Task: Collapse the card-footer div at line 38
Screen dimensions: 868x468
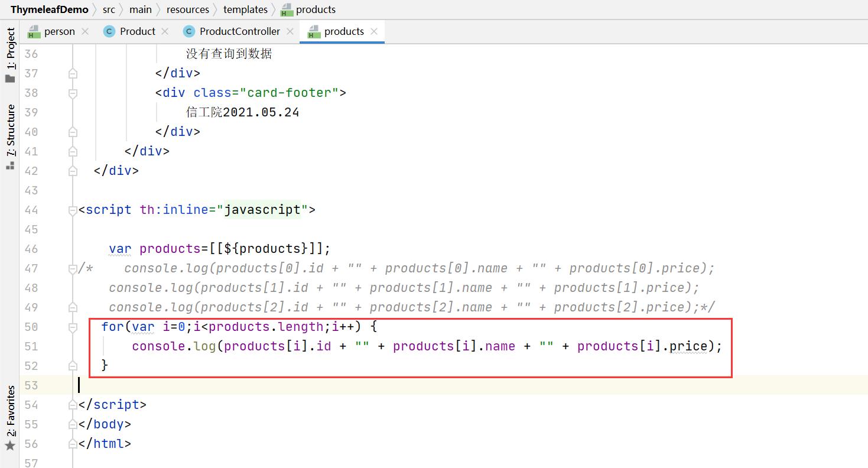Action: 73,93
